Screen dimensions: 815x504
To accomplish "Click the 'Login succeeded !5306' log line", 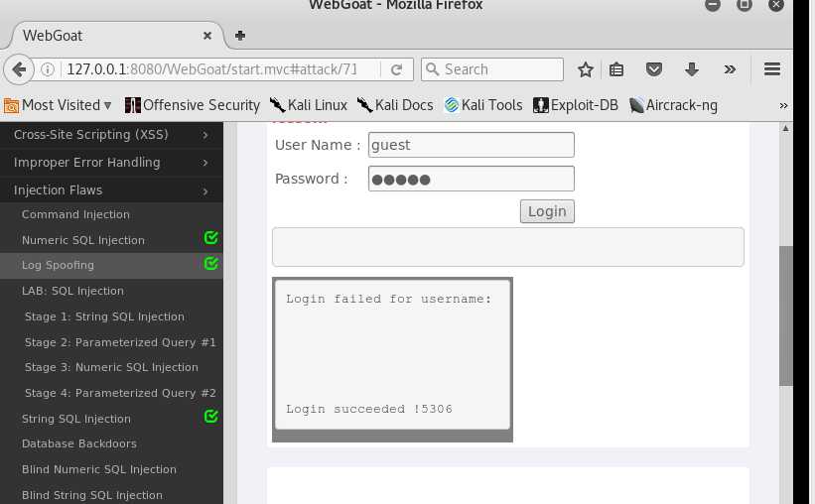I will pos(369,409).
